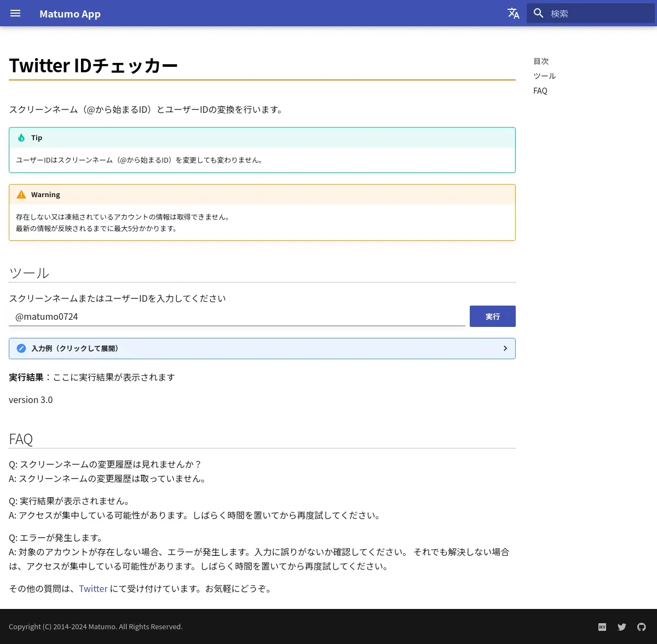
Task: Click the Warning triangle icon
Action: pyautogui.click(x=21, y=195)
